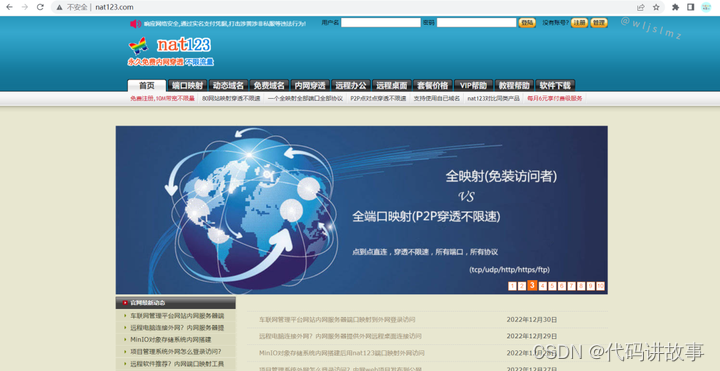Viewport: 720px width, 371px height.
Task: Jump to banner slide 5
Action: (552, 287)
